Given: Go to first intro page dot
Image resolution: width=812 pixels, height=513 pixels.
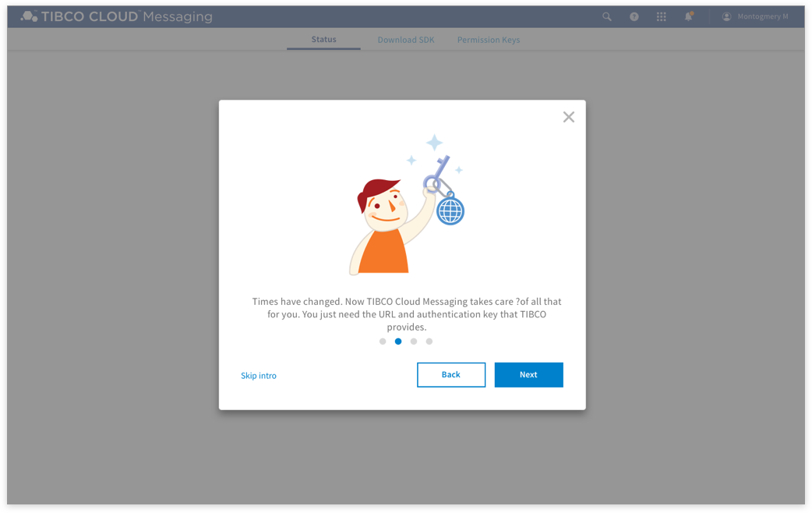Looking at the screenshot, I should 383,341.
